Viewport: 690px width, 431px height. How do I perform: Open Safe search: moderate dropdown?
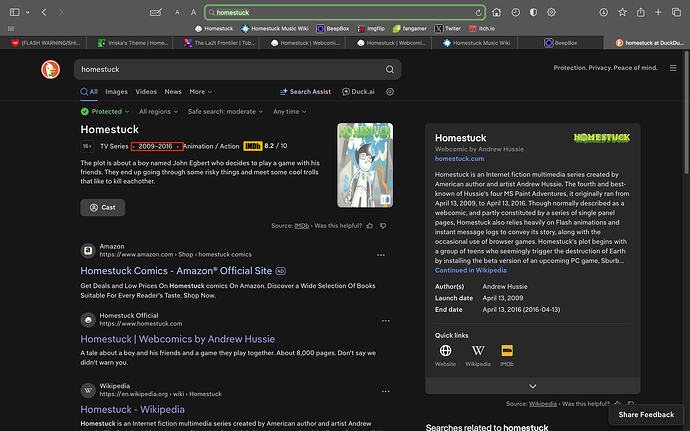pyautogui.click(x=225, y=111)
